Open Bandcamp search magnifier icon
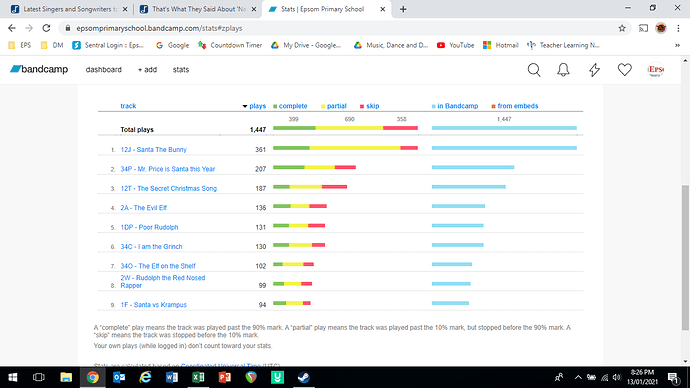This screenshot has width=690, height=388. tap(534, 70)
